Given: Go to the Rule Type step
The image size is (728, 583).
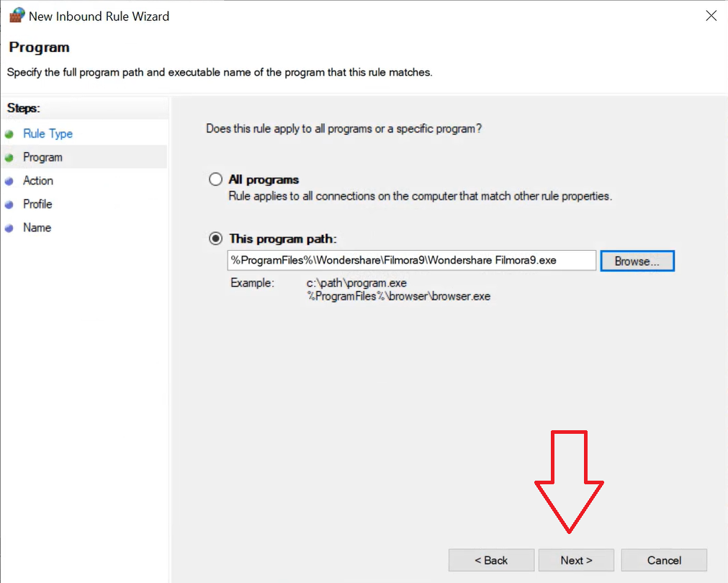Looking at the screenshot, I should point(48,134).
